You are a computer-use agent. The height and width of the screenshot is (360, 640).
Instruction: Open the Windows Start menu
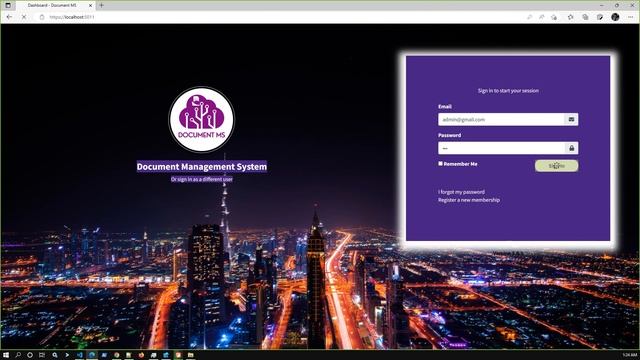tap(6, 355)
